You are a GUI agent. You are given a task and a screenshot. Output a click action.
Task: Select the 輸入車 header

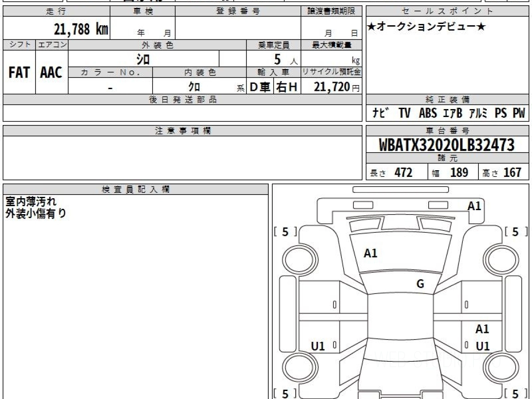point(274,72)
